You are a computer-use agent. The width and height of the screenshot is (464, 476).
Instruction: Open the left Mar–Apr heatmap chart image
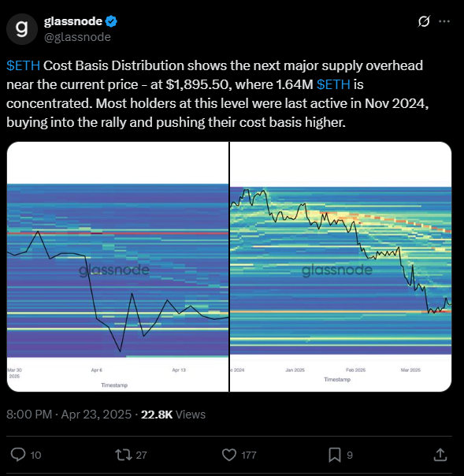coord(117,266)
